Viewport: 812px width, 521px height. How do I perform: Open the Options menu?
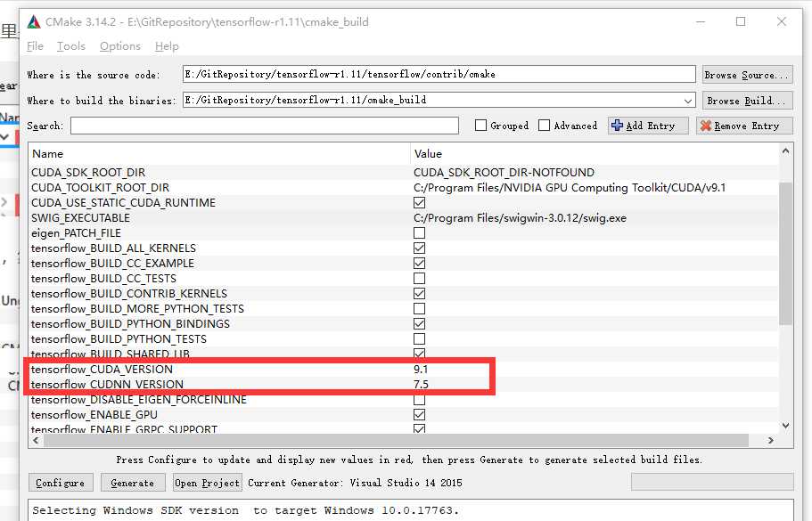point(120,46)
